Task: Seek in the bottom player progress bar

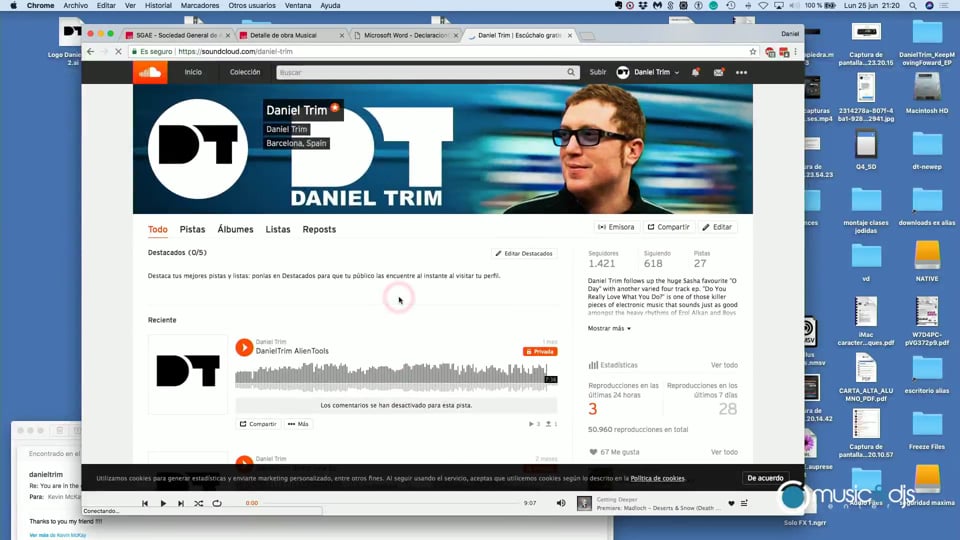Action: (392, 503)
